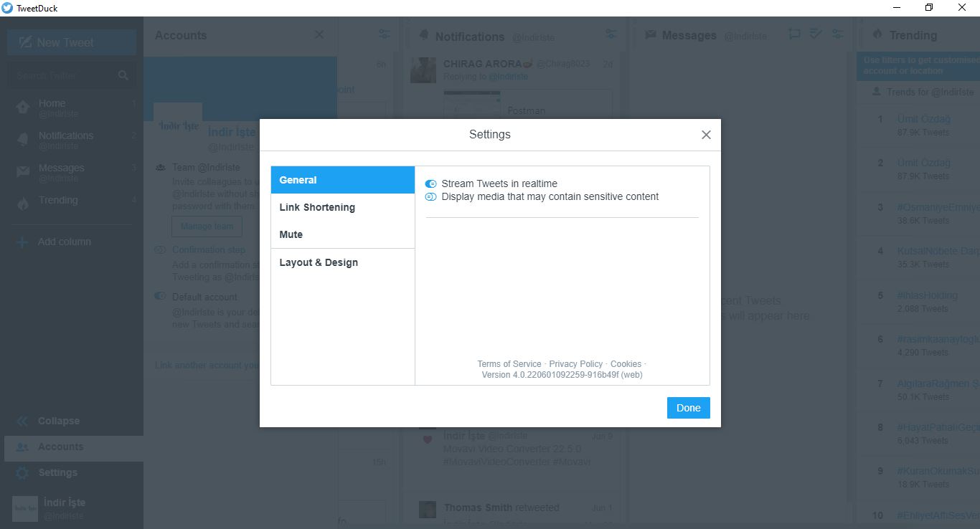Image resolution: width=980 pixels, height=529 pixels.
Task: Go to the Home column in sidebar
Action: click(72, 108)
